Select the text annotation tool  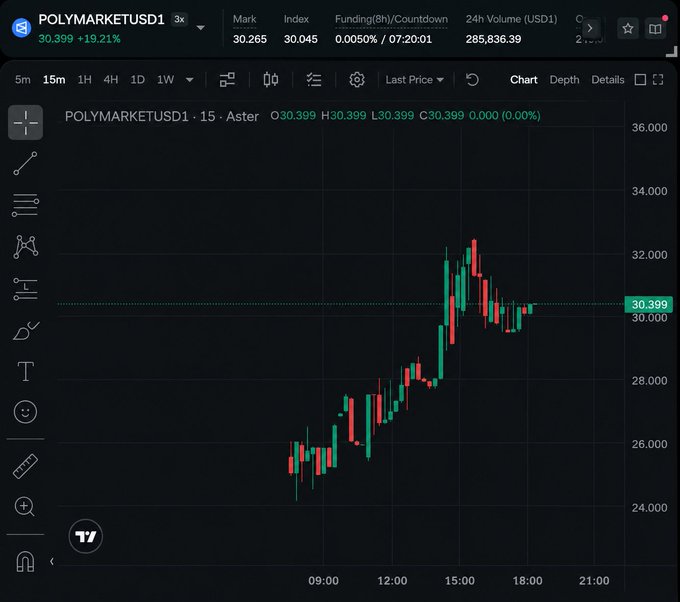coord(26,371)
